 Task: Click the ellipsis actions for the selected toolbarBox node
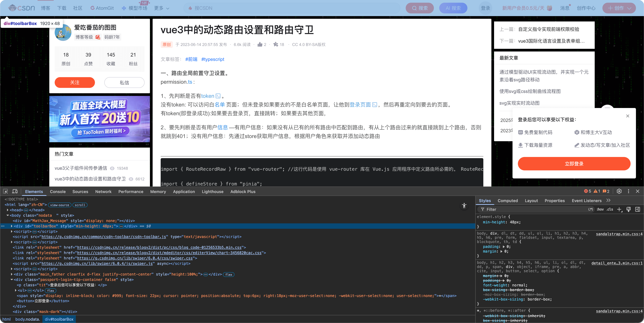click(x=3, y=226)
